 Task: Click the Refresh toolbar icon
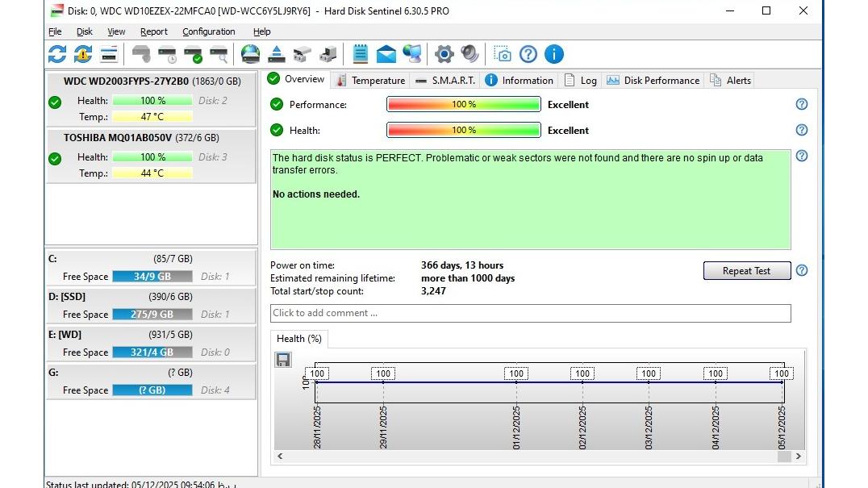pyautogui.click(x=57, y=54)
